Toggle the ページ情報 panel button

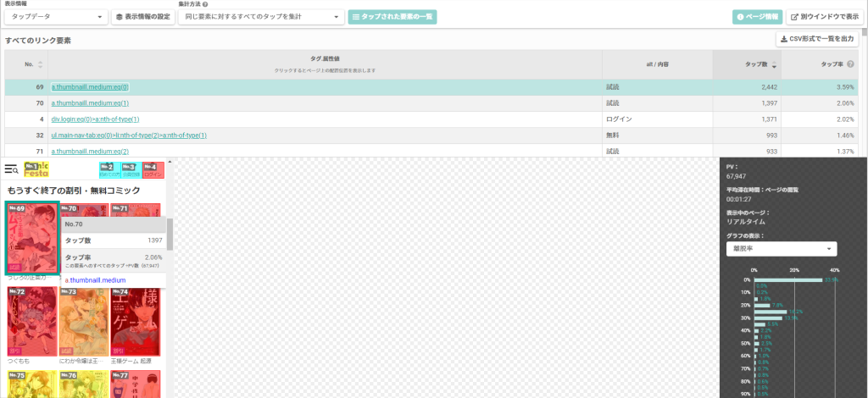point(757,17)
